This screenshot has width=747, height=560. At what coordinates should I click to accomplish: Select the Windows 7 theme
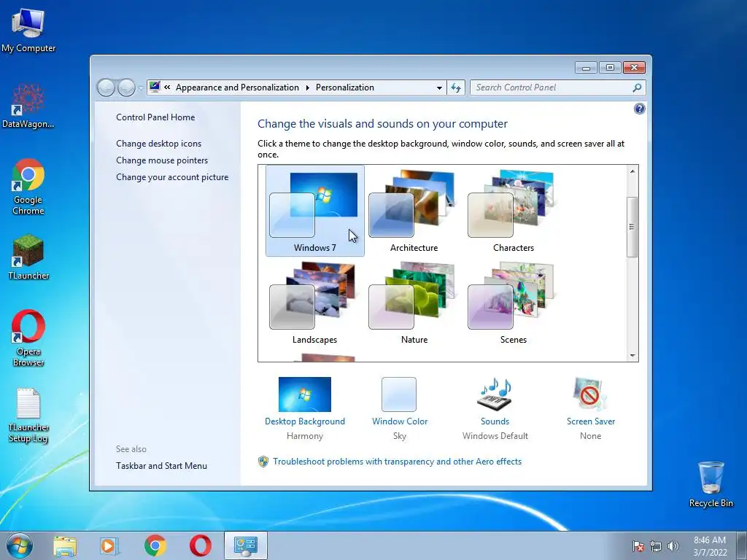[x=315, y=211]
